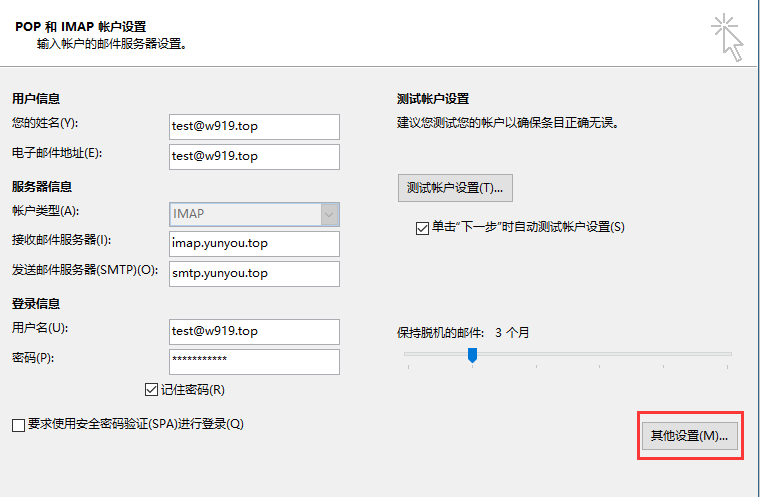760x497 pixels.
Task: Click the 您的姓名(Y): label text
Action: click(x=45, y=123)
